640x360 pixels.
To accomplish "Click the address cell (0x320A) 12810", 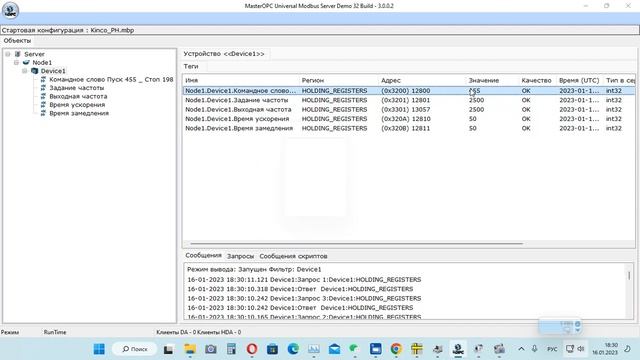I will [x=405, y=119].
